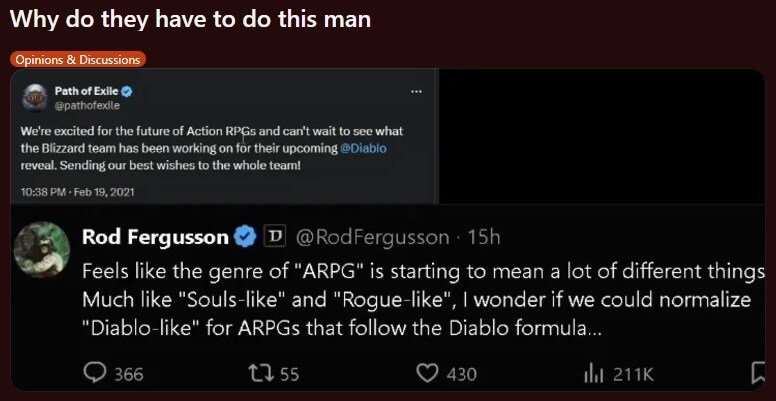Click Rod Fergusson's blue verified checkmark
The height and width of the screenshot is (401, 776).
(x=245, y=237)
